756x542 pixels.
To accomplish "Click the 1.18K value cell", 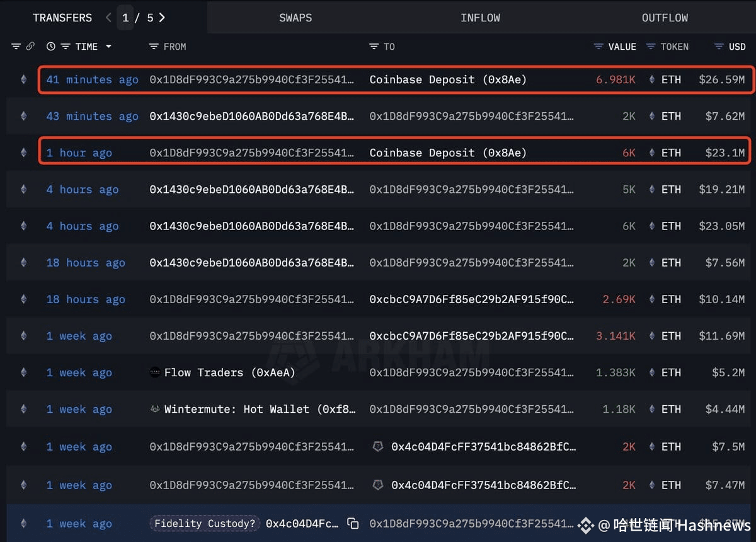I will click(x=619, y=409).
